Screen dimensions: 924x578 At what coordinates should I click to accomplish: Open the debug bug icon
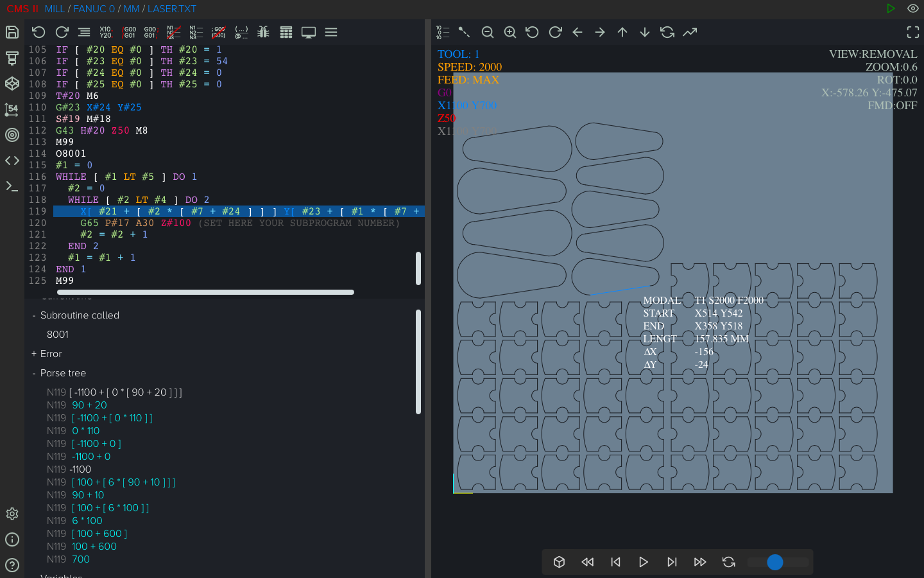point(263,32)
